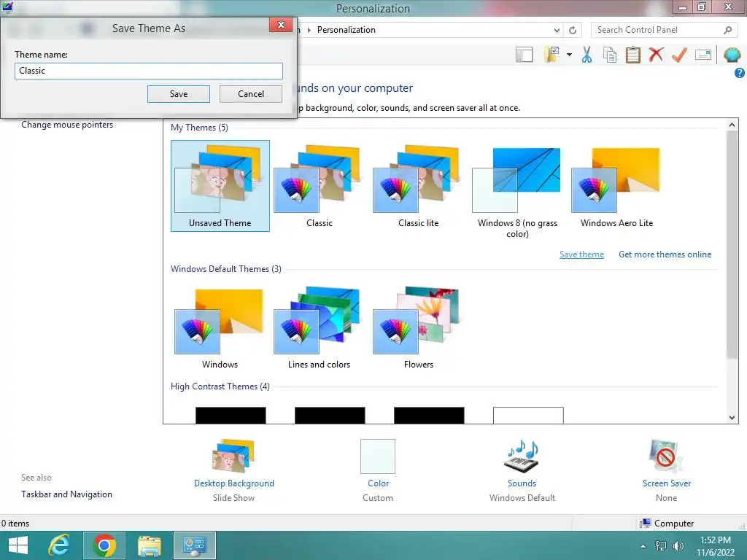Refresh the Control Panel address bar
747x560 pixels.
click(x=573, y=30)
